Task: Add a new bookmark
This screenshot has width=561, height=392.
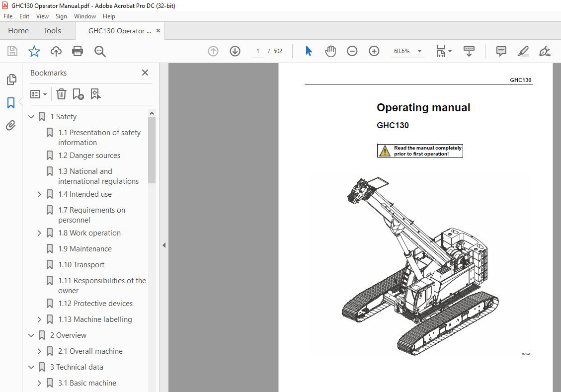Action: coord(78,94)
